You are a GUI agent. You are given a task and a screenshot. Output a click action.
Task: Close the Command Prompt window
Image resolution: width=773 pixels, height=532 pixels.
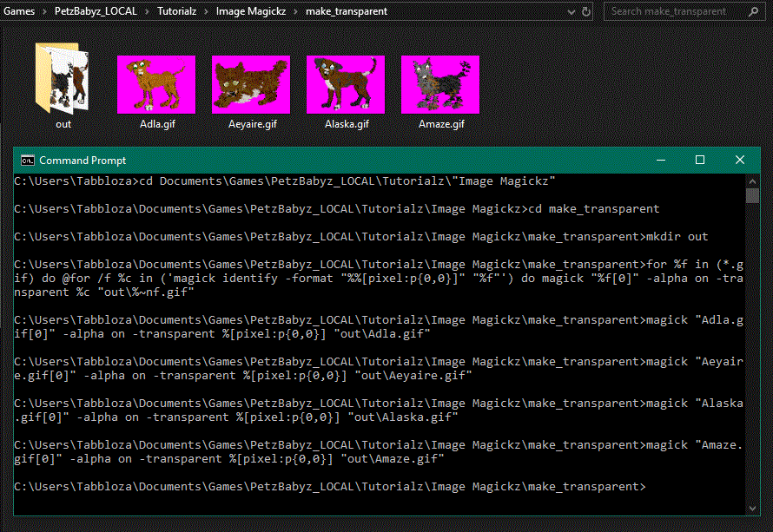pyautogui.click(x=740, y=161)
